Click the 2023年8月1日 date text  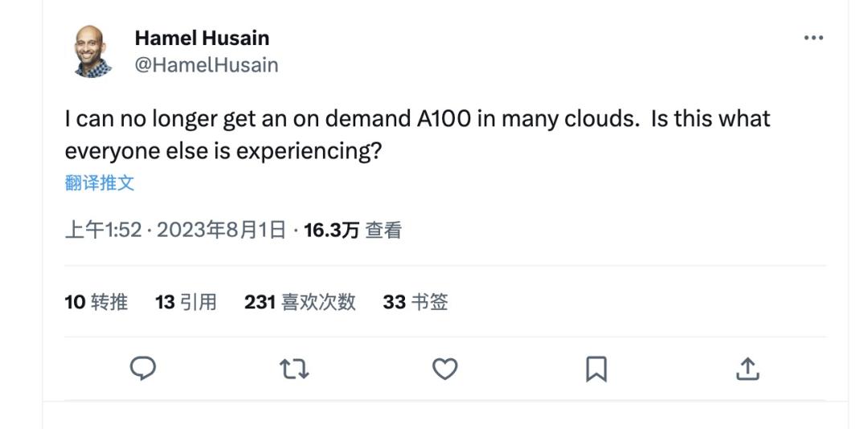tap(221, 231)
